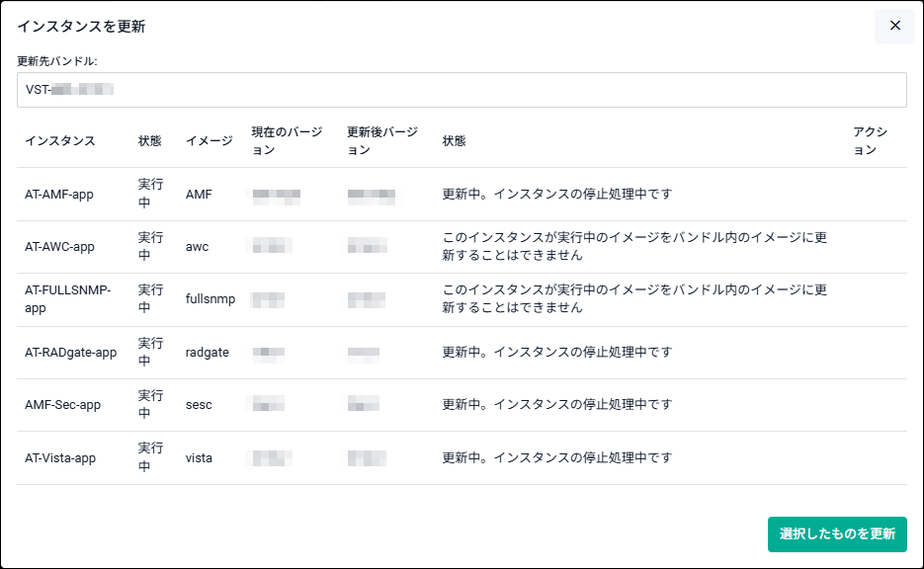Click the 更新先バンドル label
Viewport: 924px width, 569px height.
(56, 61)
